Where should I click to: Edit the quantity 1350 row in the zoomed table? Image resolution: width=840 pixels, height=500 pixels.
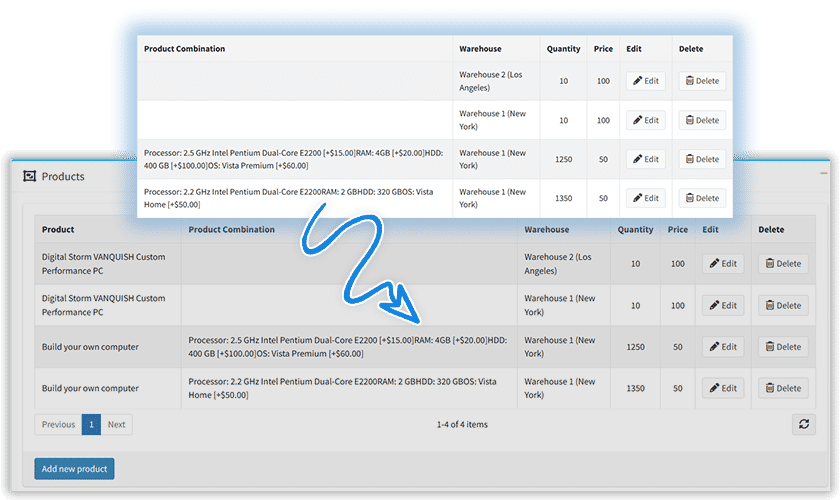[x=646, y=198]
